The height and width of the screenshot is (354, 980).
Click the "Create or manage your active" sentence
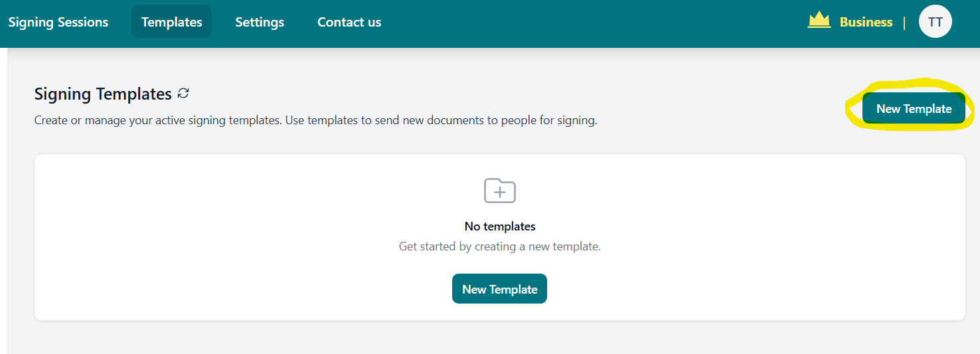(x=158, y=121)
